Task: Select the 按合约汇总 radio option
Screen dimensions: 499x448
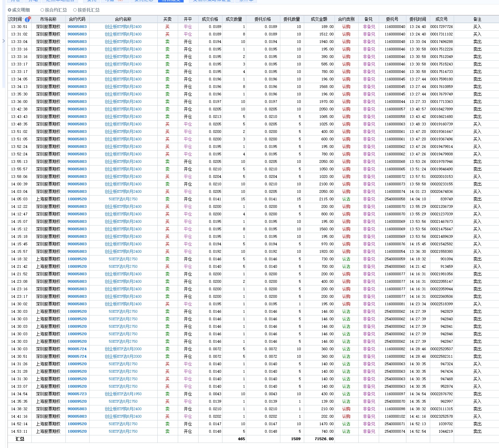Action: coord(53,10)
